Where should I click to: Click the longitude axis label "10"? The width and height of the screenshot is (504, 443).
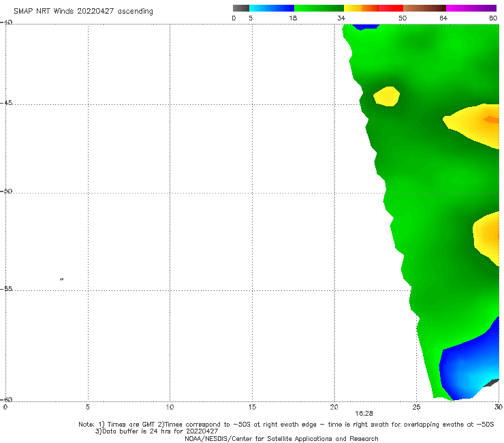coord(170,407)
